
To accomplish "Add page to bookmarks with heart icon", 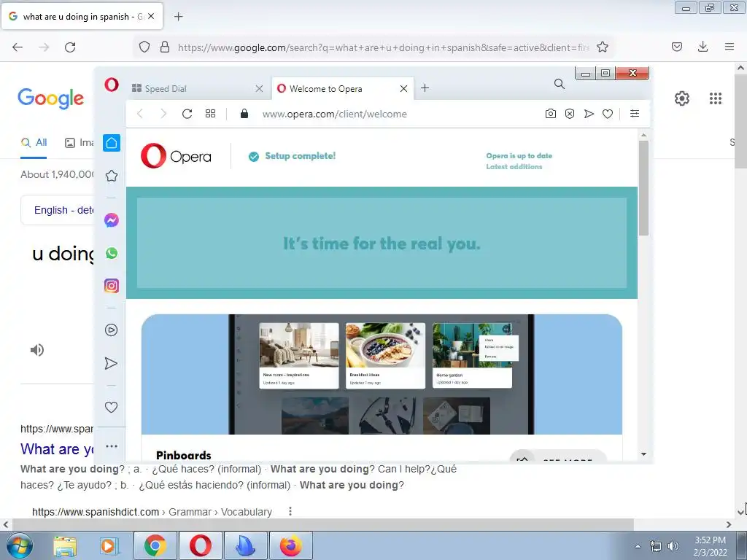I will pos(608,114).
